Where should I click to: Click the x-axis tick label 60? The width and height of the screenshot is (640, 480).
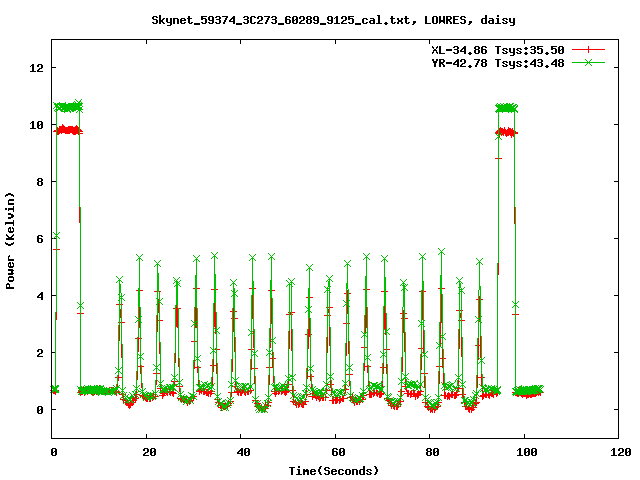(x=338, y=452)
